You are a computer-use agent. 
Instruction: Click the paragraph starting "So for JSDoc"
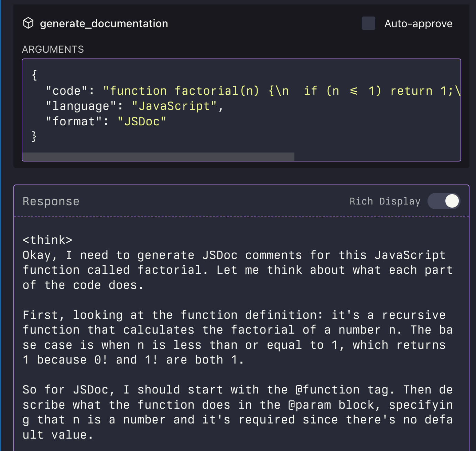(x=237, y=412)
